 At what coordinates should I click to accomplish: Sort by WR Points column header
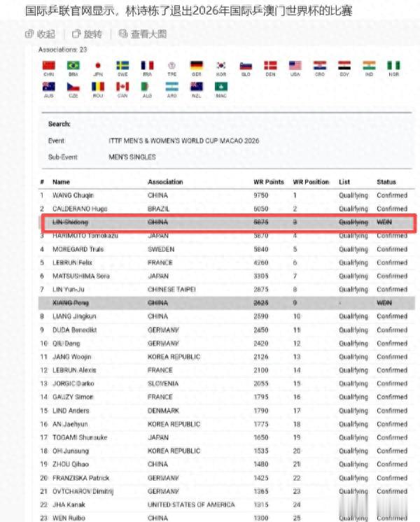(269, 182)
